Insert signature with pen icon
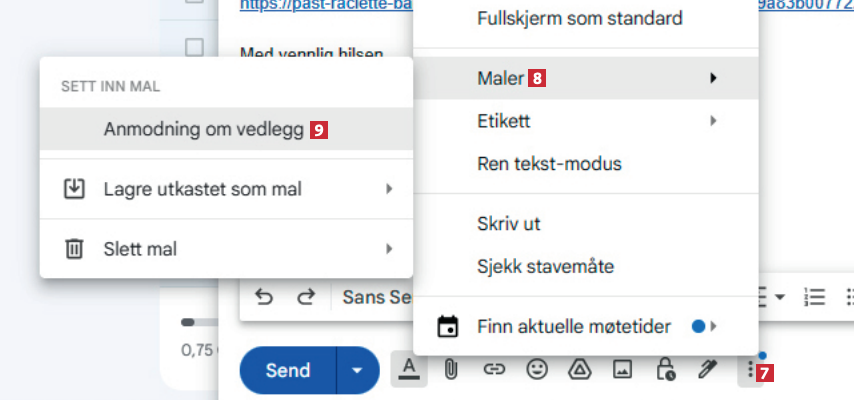The image size is (854, 400). [707, 370]
